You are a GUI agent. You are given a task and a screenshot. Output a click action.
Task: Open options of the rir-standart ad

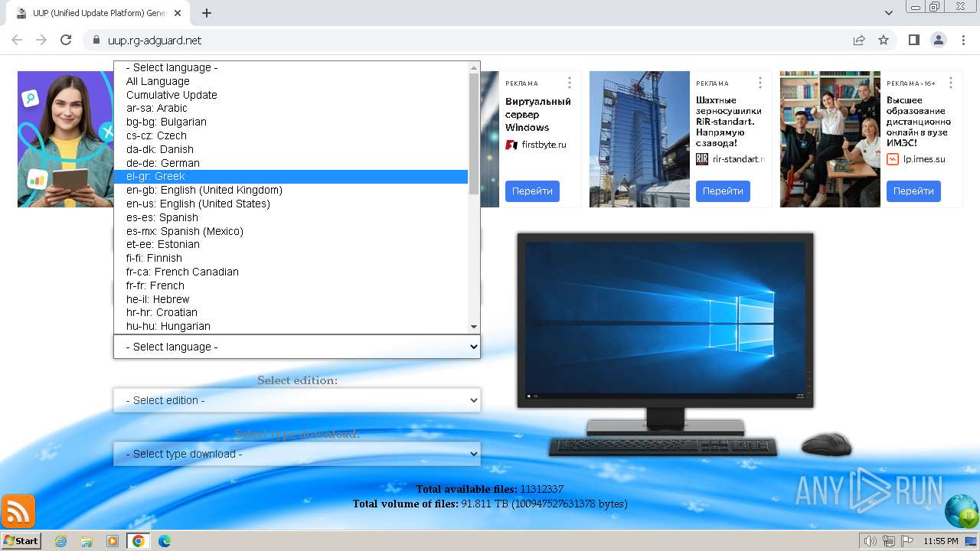tap(759, 83)
